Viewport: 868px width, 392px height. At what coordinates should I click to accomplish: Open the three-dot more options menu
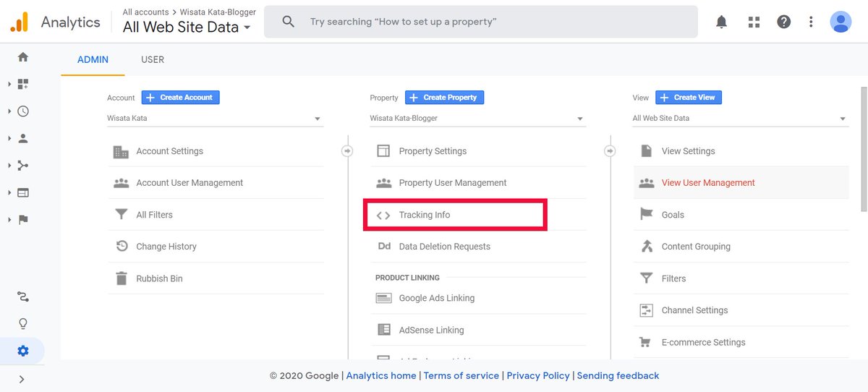click(811, 22)
